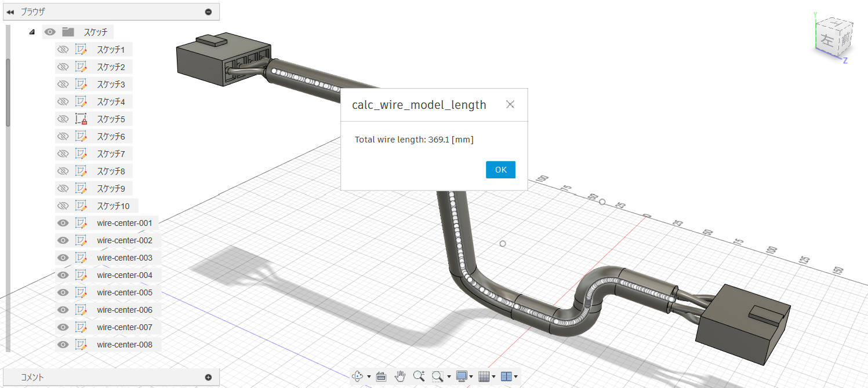Click the Look At tool icon
The image size is (868, 388).
click(381, 376)
